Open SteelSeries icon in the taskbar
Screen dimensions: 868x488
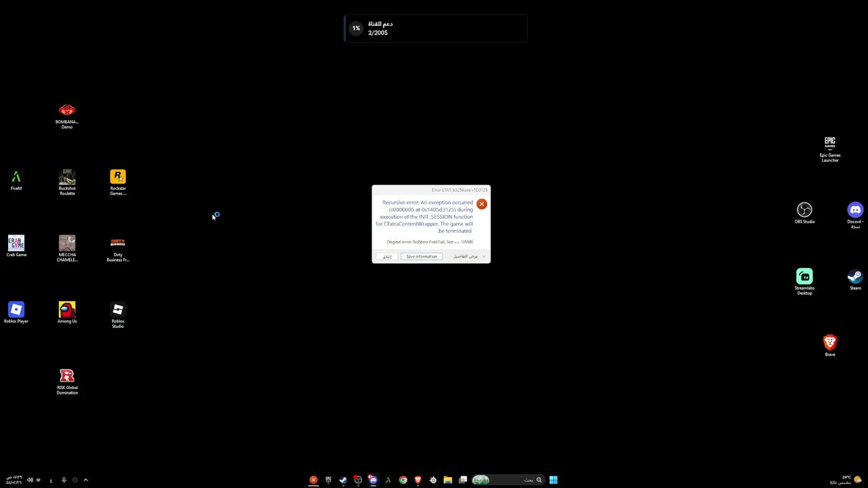(x=433, y=480)
